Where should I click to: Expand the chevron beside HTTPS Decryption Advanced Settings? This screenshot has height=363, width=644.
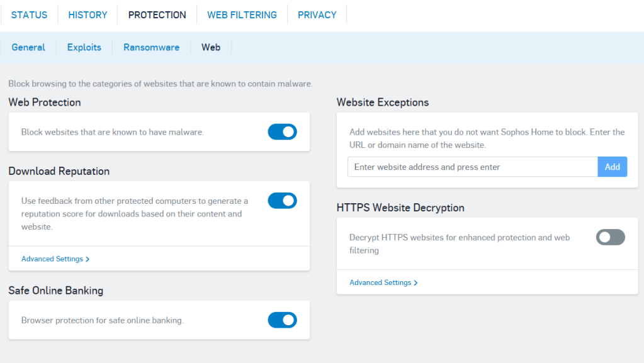point(416,282)
